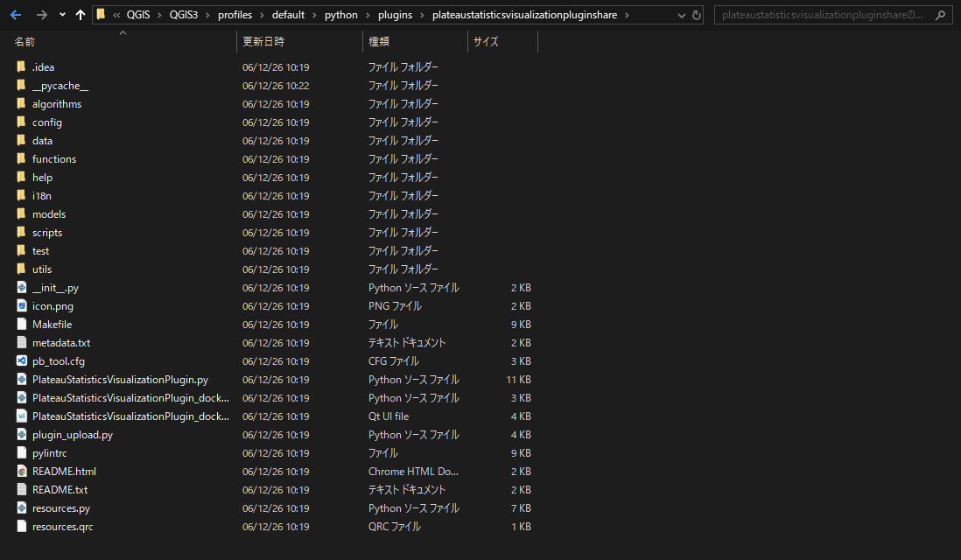Click the up-one-level arrow button
Image resolution: width=961 pixels, height=560 pixels.
pos(81,15)
